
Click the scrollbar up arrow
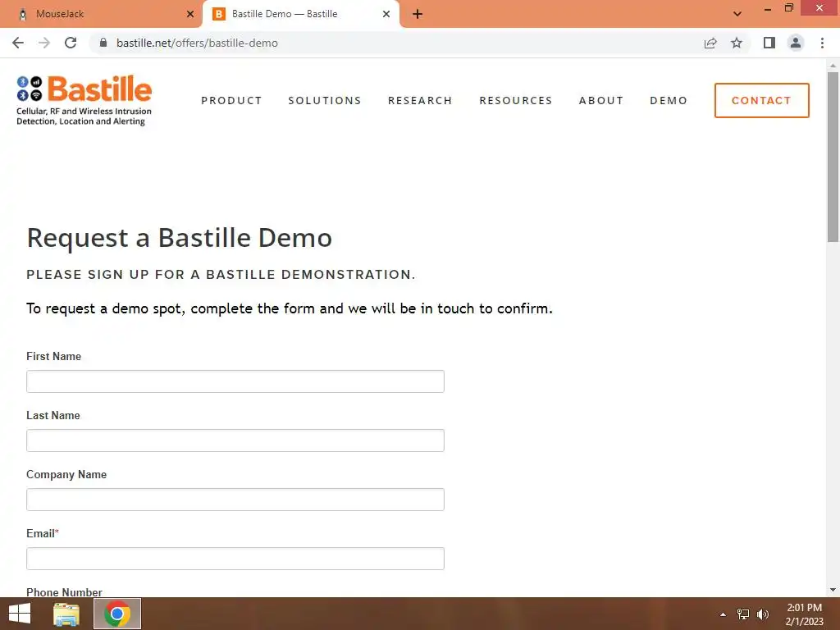click(x=833, y=66)
